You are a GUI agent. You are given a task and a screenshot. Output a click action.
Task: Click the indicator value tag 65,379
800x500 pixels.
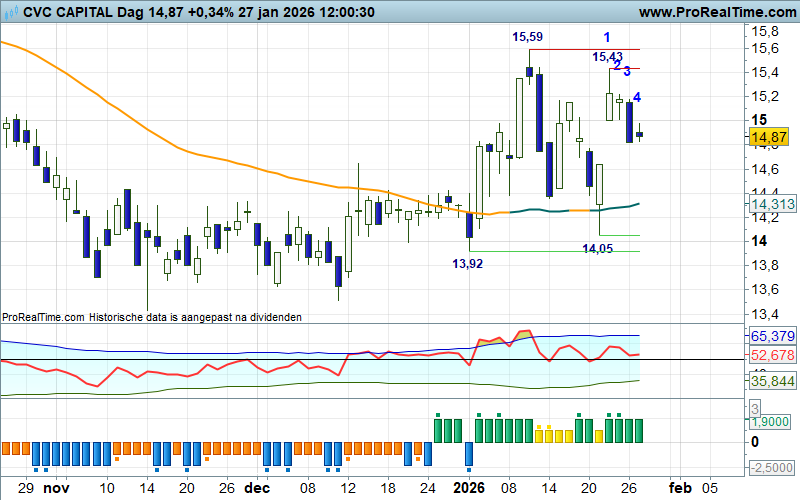coord(771,336)
